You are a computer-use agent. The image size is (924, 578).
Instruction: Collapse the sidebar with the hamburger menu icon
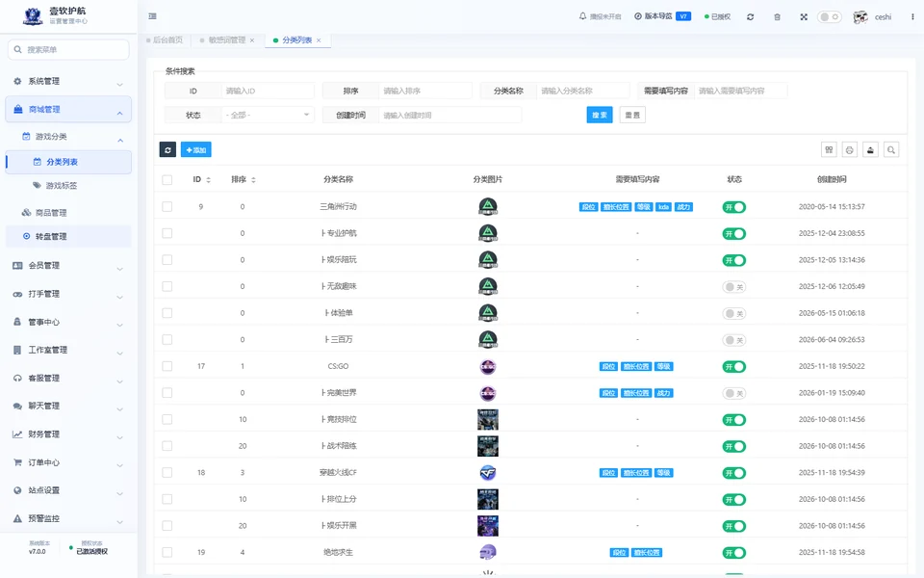point(153,16)
